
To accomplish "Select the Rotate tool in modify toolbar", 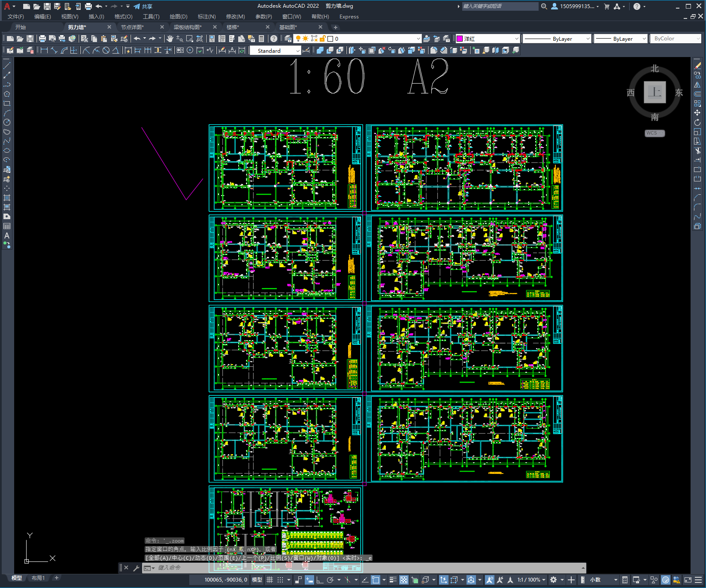I will pos(697,122).
